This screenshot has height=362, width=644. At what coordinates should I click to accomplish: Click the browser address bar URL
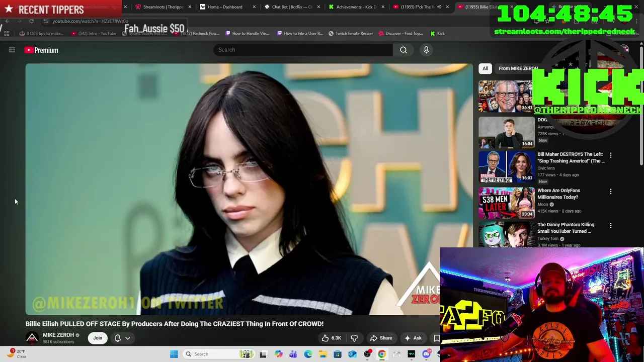(91, 21)
